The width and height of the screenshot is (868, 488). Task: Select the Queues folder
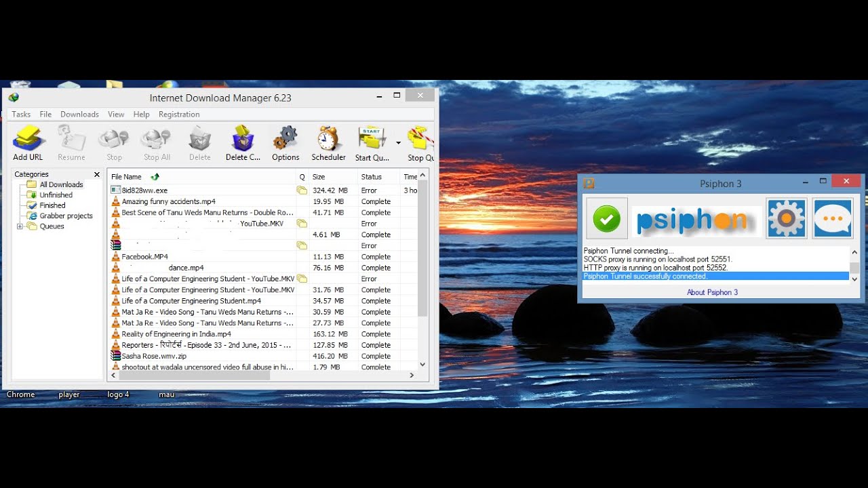pyautogui.click(x=52, y=226)
